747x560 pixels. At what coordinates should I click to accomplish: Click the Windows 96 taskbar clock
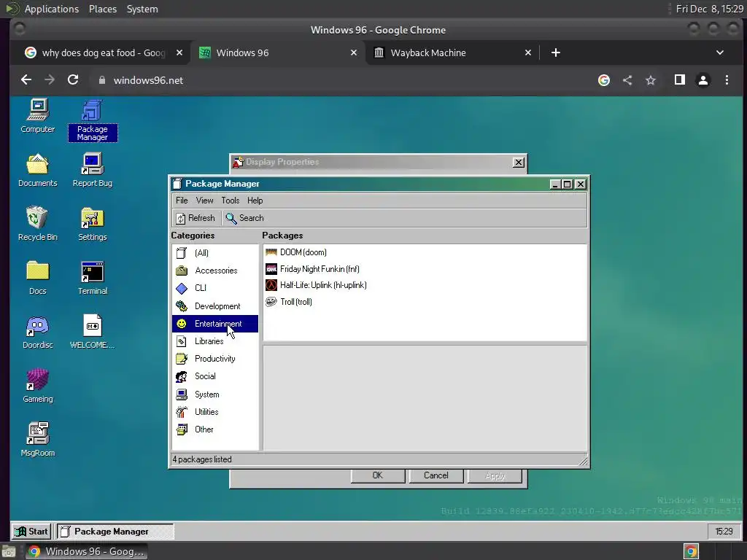tap(724, 532)
